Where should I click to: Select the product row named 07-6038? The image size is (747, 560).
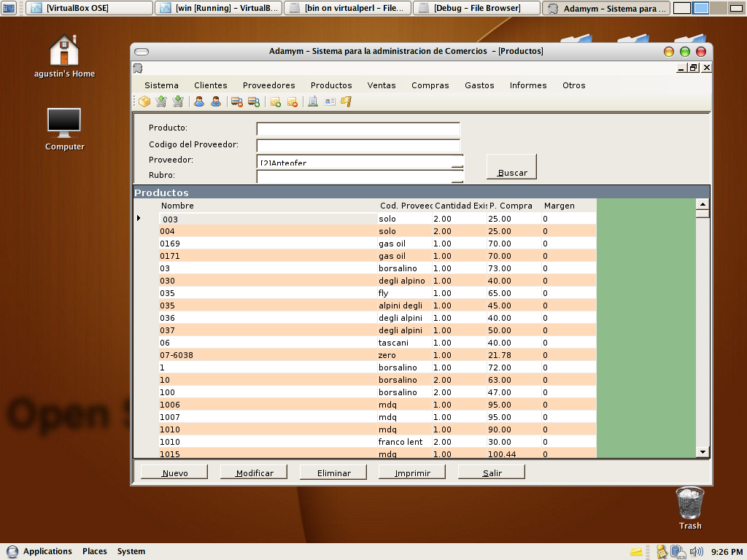point(377,355)
